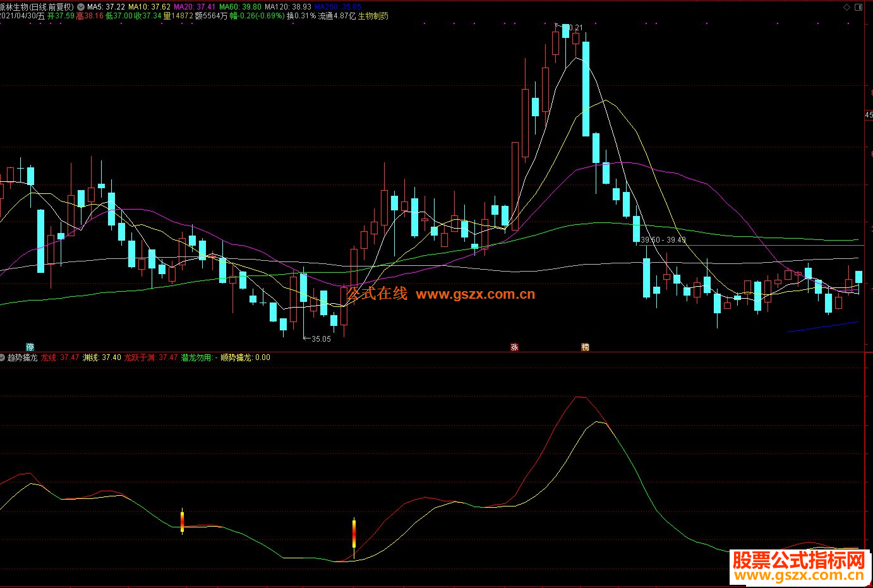
Task: Click the MA5: 37.22 label
Action: click(x=105, y=7)
